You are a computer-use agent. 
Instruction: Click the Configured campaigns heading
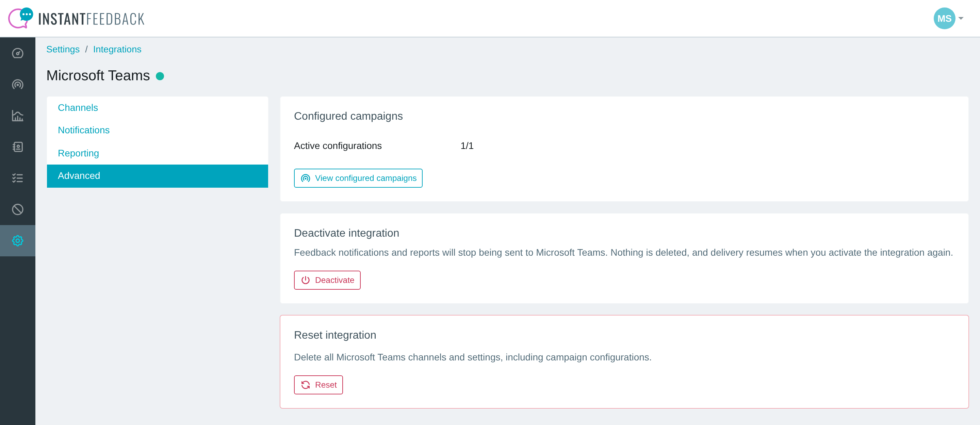[x=348, y=116]
